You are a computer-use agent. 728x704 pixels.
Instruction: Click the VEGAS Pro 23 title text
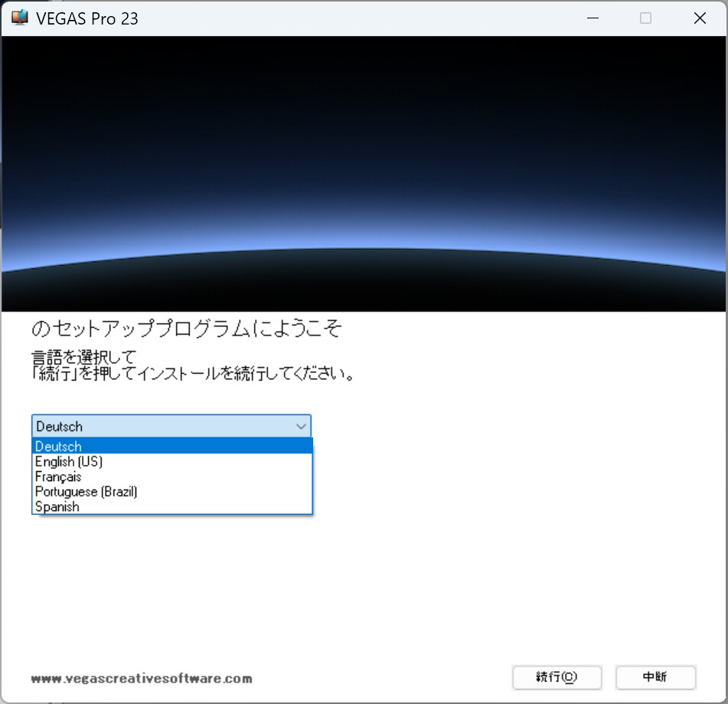coord(87,18)
